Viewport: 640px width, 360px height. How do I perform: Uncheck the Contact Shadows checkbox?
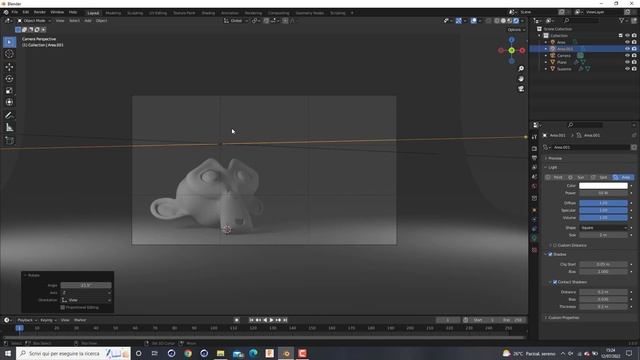point(555,282)
